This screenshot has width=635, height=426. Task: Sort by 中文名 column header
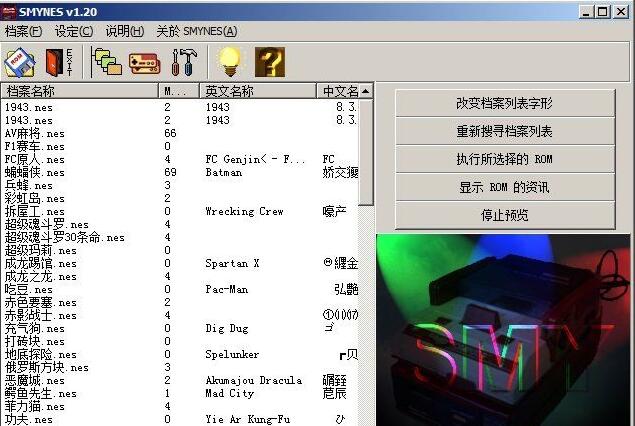pos(337,91)
